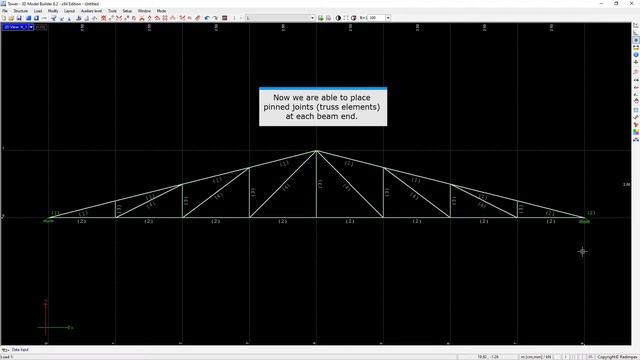Viewport: 640px width, 360px height.
Task: Click the yellow ruler icon in right sidebar
Action: pos(636,48)
